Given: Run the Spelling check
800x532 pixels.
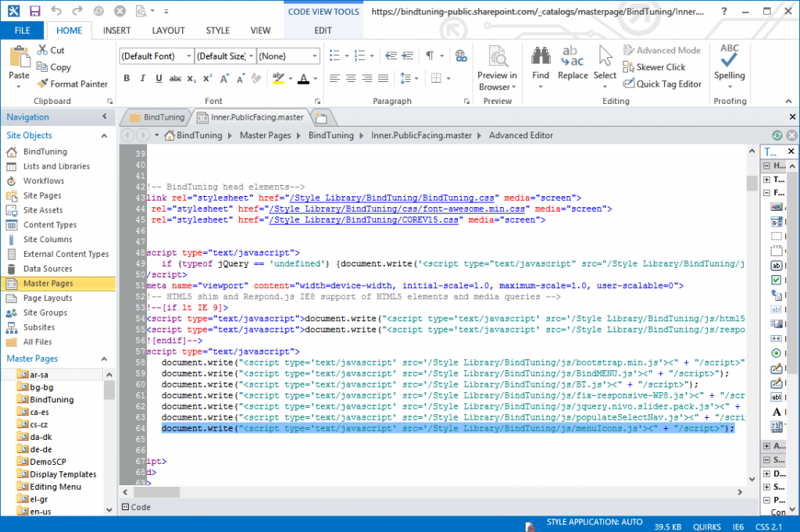Looking at the screenshot, I should click(x=729, y=63).
